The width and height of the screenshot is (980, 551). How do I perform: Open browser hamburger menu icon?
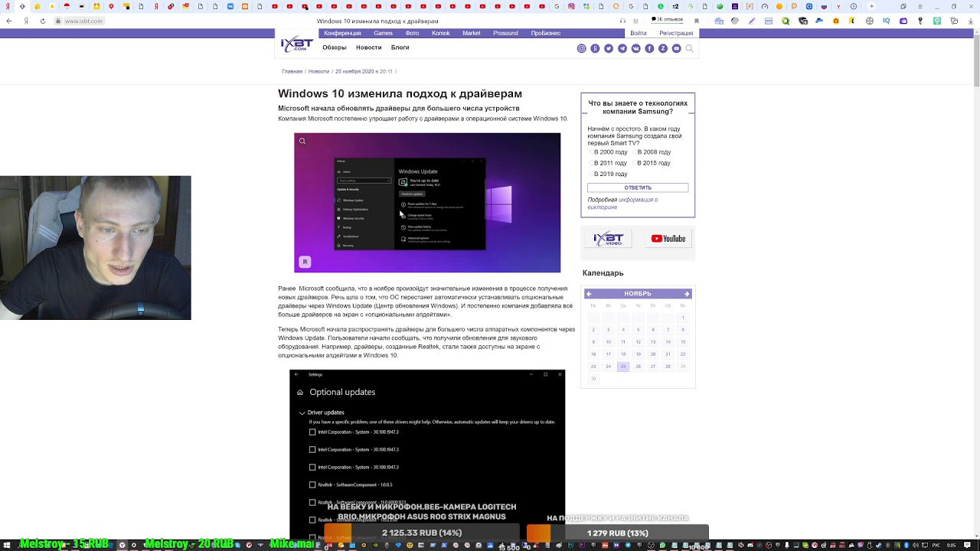pyautogui.click(x=922, y=7)
